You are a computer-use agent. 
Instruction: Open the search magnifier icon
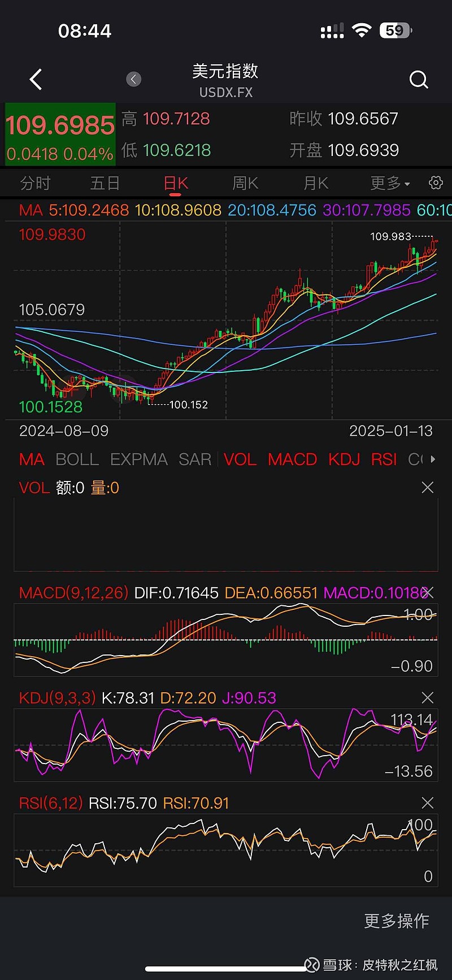click(419, 80)
